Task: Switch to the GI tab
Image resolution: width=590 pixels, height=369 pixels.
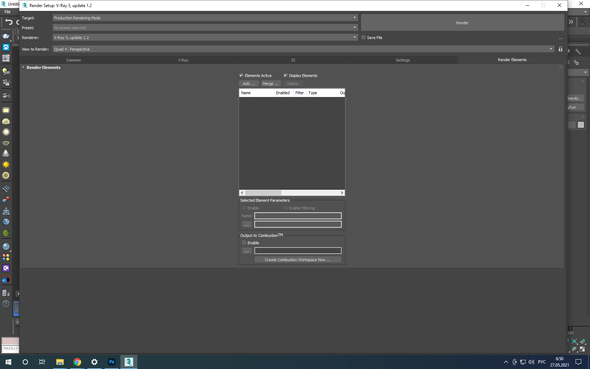Action: point(293,60)
